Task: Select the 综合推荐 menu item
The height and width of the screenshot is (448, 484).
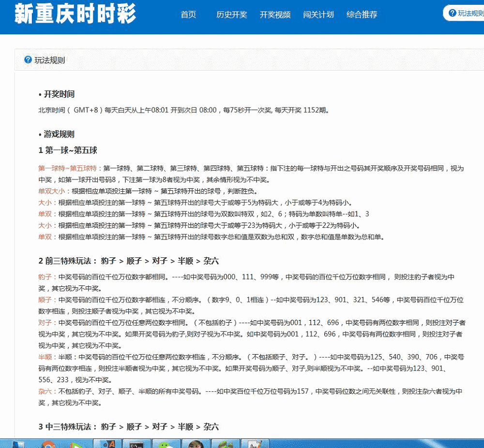Action: [x=362, y=15]
